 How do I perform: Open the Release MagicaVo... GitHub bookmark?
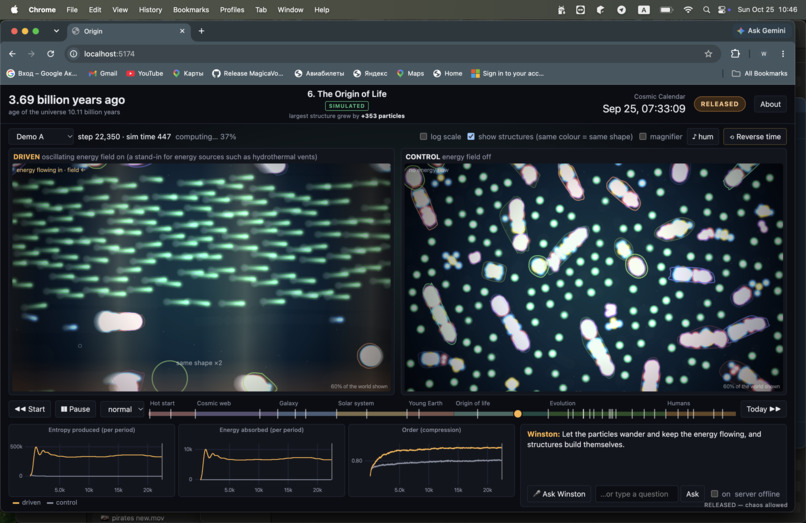click(x=248, y=74)
